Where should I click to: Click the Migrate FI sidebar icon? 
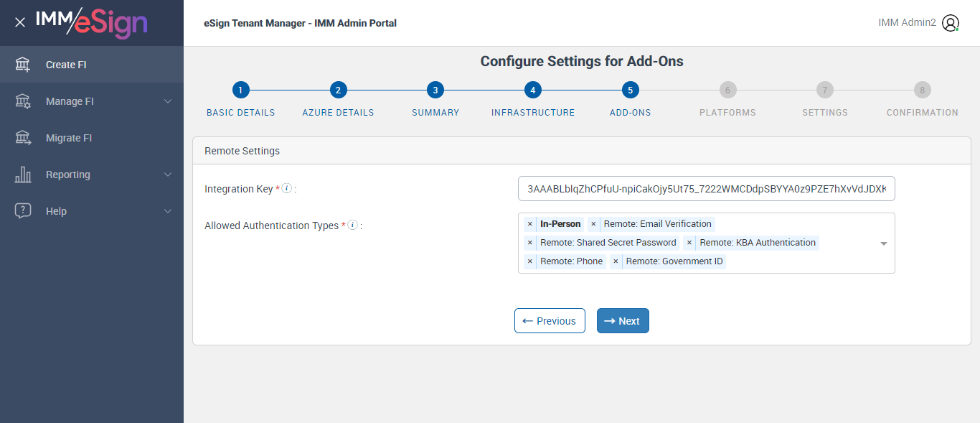coord(23,138)
